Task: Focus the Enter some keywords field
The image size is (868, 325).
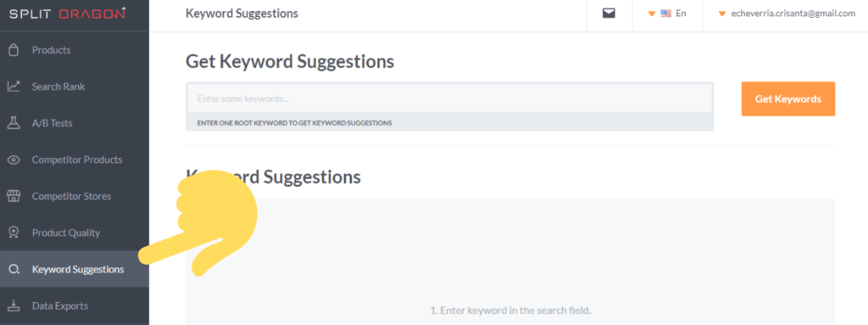Action: click(x=449, y=98)
